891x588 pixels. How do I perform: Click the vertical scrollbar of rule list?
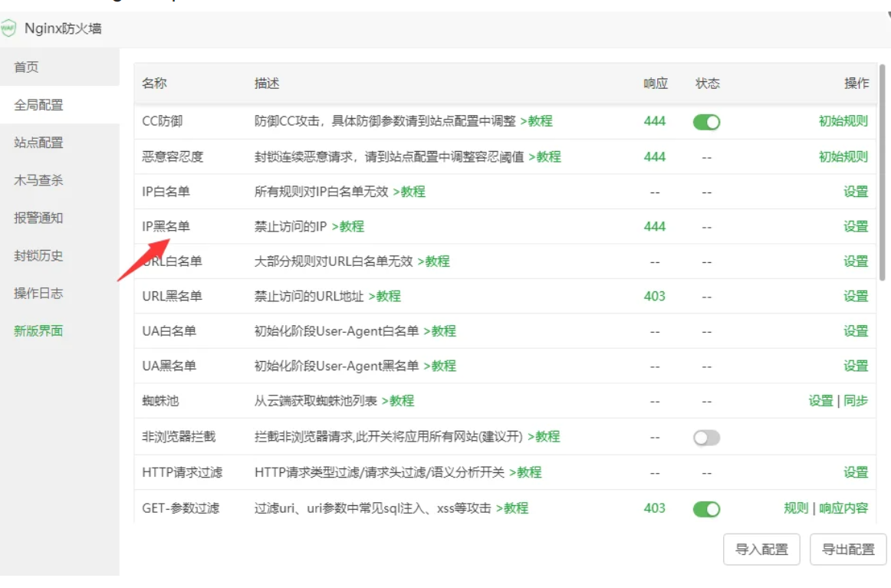coord(882,172)
